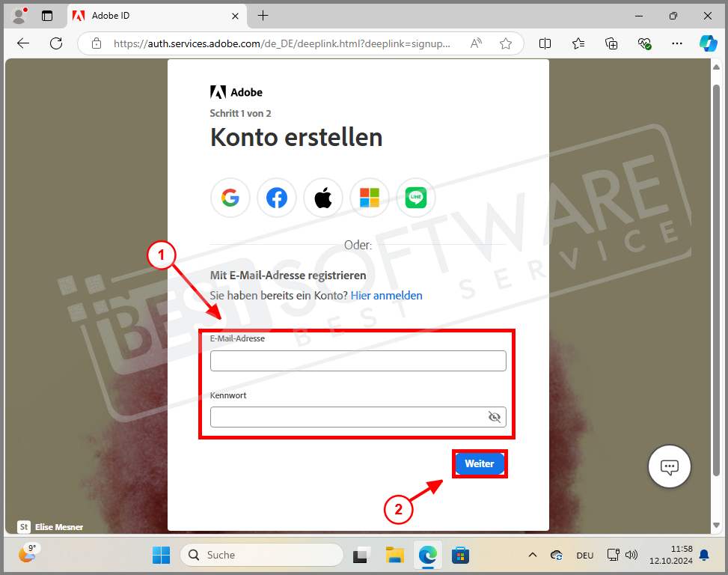Sign up with the Facebook icon
This screenshot has height=575, width=728.
[277, 198]
